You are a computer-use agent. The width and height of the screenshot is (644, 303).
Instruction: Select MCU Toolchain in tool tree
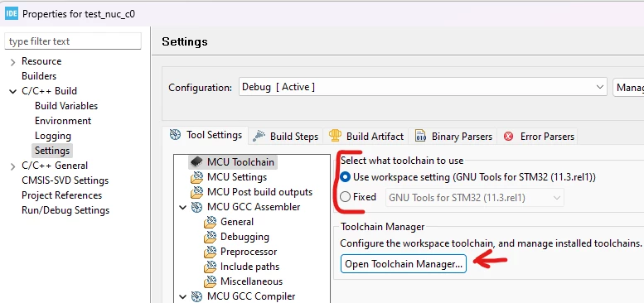coord(240,162)
